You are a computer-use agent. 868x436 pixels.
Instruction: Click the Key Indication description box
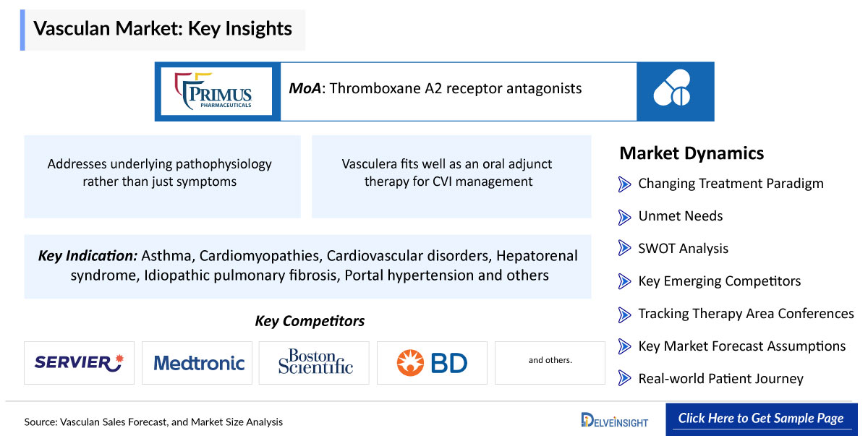pyautogui.click(x=307, y=266)
